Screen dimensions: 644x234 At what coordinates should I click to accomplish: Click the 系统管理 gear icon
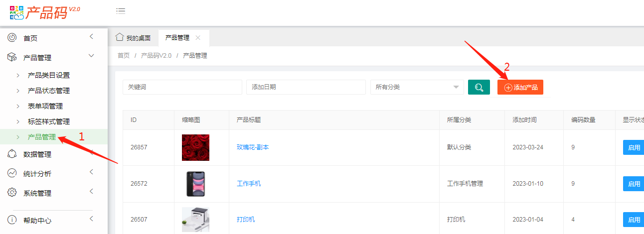tap(12, 193)
